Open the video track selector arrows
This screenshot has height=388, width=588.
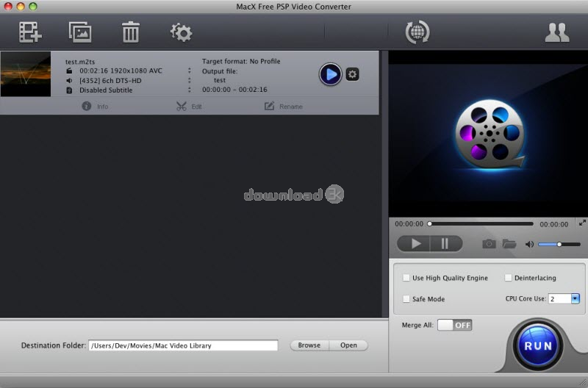click(190, 71)
